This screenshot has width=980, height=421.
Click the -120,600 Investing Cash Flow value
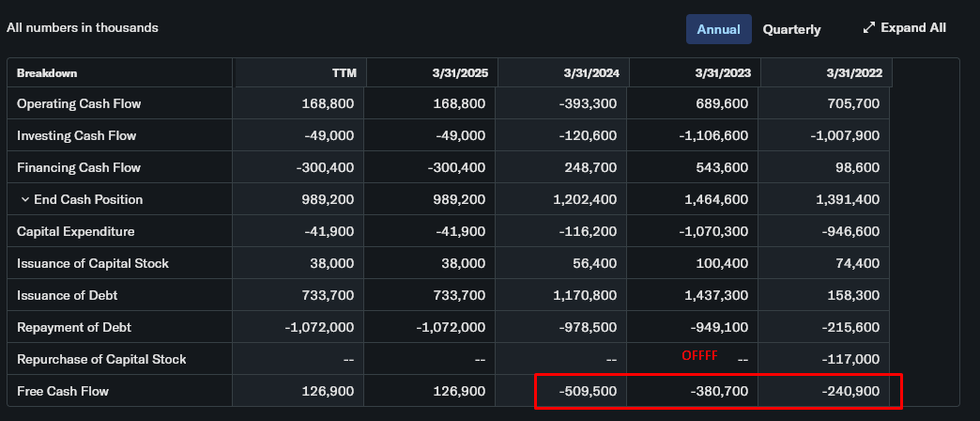(x=589, y=135)
